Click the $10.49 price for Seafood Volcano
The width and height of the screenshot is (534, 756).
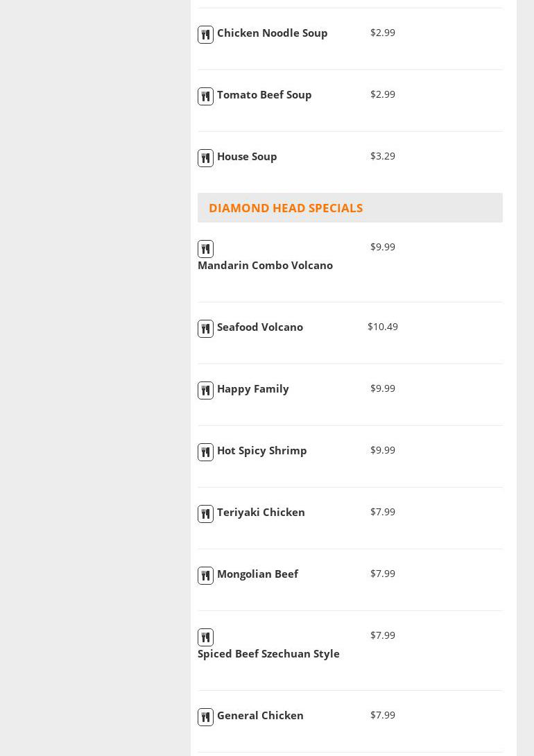[383, 327]
